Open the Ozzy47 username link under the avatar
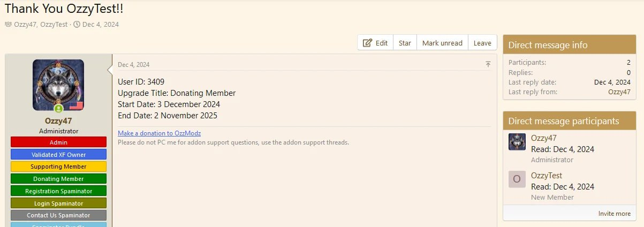The height and width of the screenshot is (227, 644). 58,121
